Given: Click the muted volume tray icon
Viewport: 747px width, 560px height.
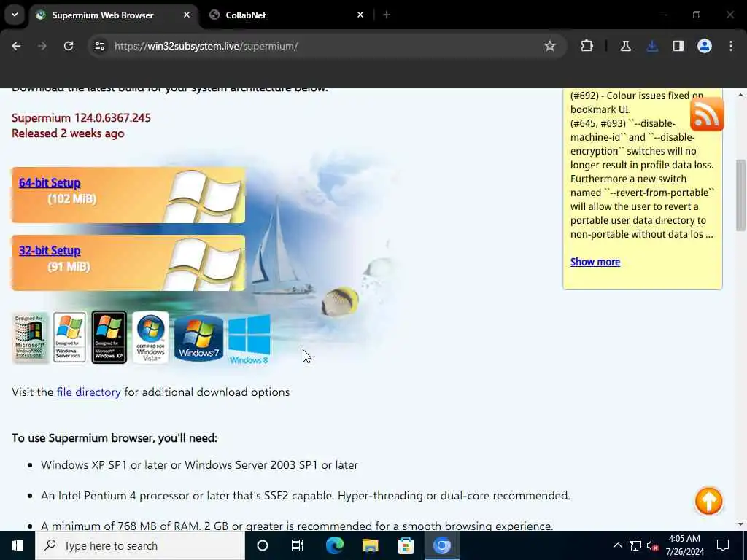Looking at the screenshot, I should click(652, 546).
